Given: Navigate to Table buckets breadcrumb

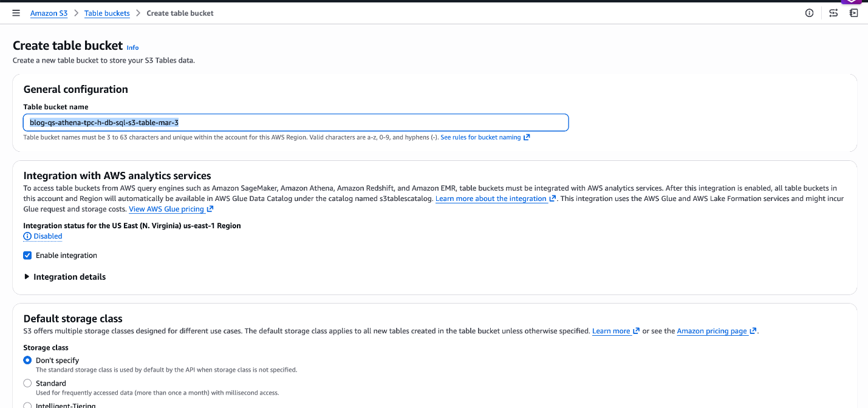Looking at the screenshot, I should pos(107,13).
